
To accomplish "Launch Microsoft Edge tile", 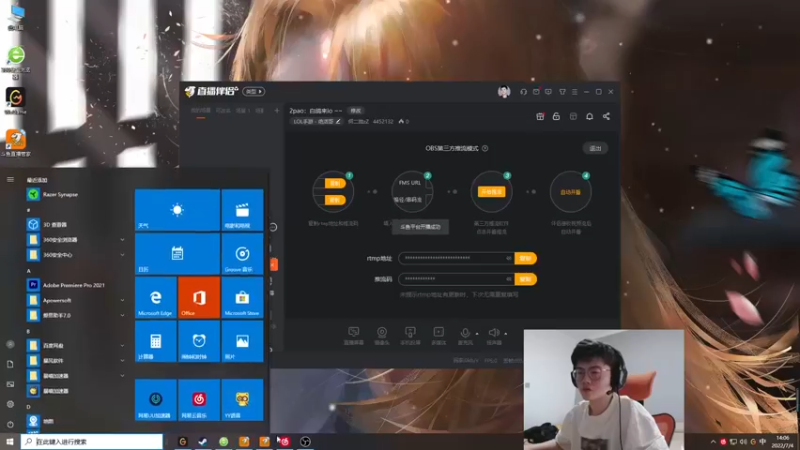I will [x=156, y=297].
